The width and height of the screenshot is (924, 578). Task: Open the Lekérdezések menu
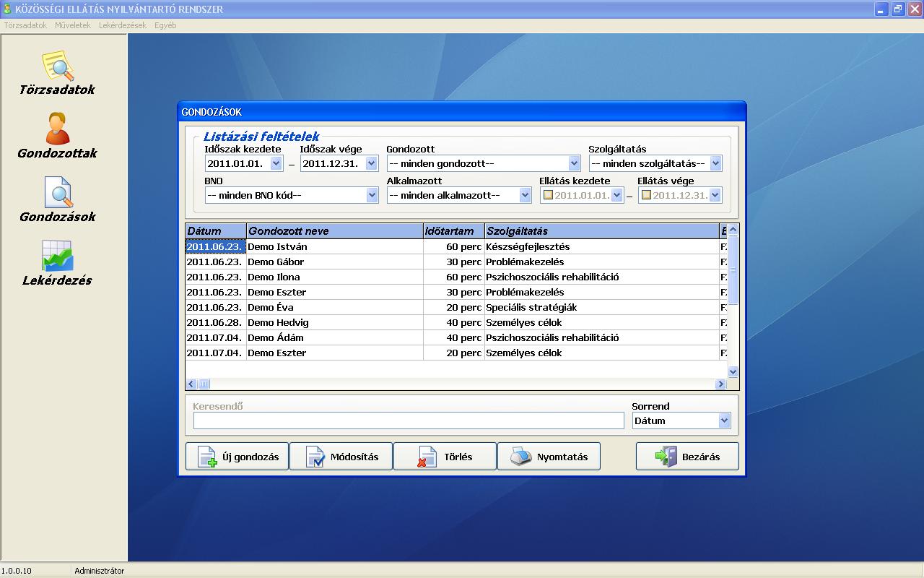123,25
